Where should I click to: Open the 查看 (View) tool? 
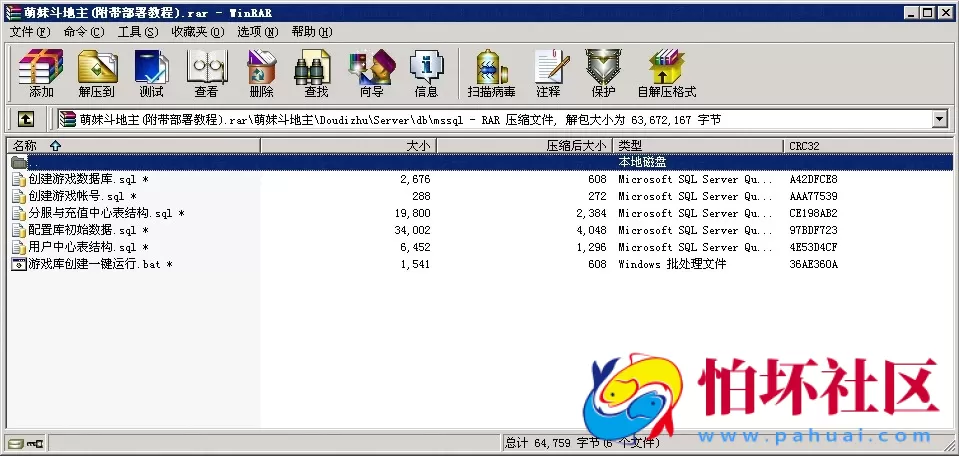[206, 73]
